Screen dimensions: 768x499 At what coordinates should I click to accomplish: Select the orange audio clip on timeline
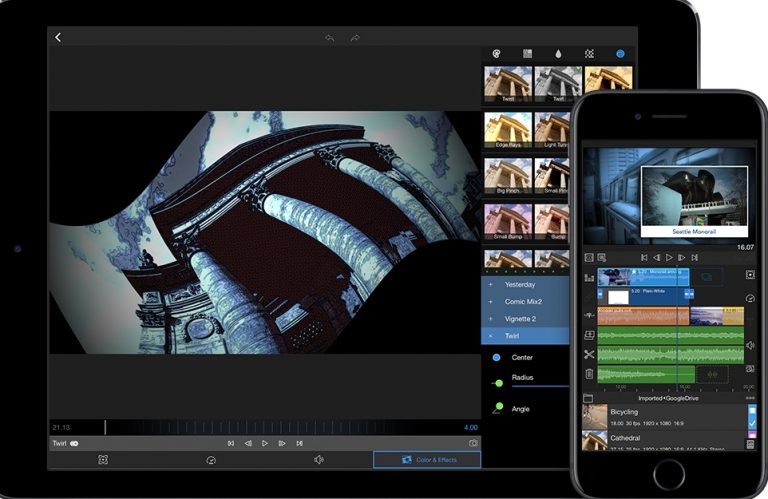tap(644, 316)
